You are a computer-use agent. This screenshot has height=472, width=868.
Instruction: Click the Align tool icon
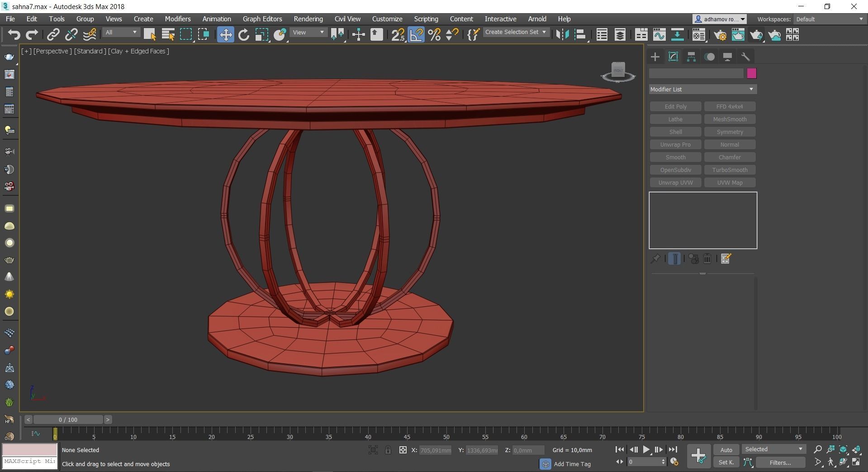coord(580,35)
